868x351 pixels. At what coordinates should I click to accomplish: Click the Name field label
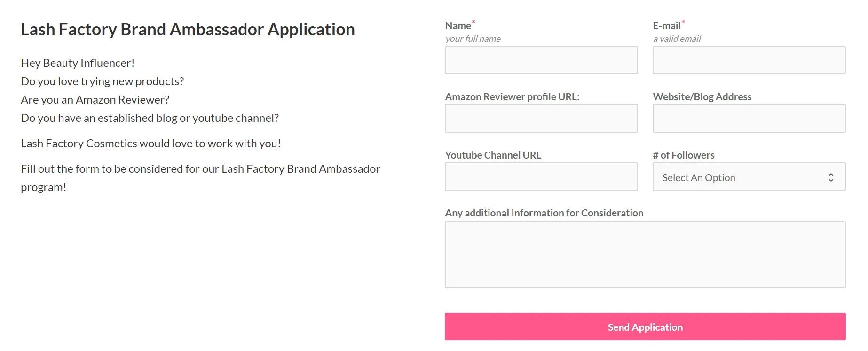coord(458,26)
